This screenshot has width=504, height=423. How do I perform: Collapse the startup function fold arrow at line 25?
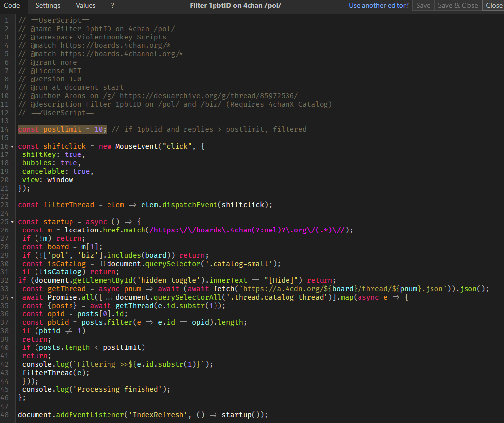(x=12, y=222)
